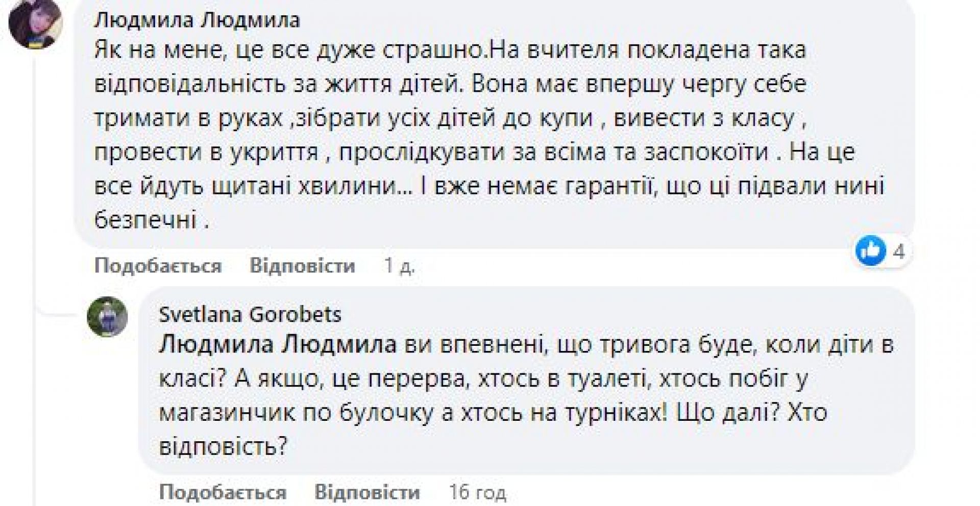Open Svetlana Gorobets's profile via her name

[250, 314]
